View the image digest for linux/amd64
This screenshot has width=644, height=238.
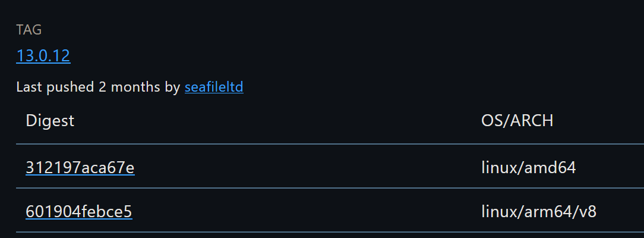pos(80,168)
